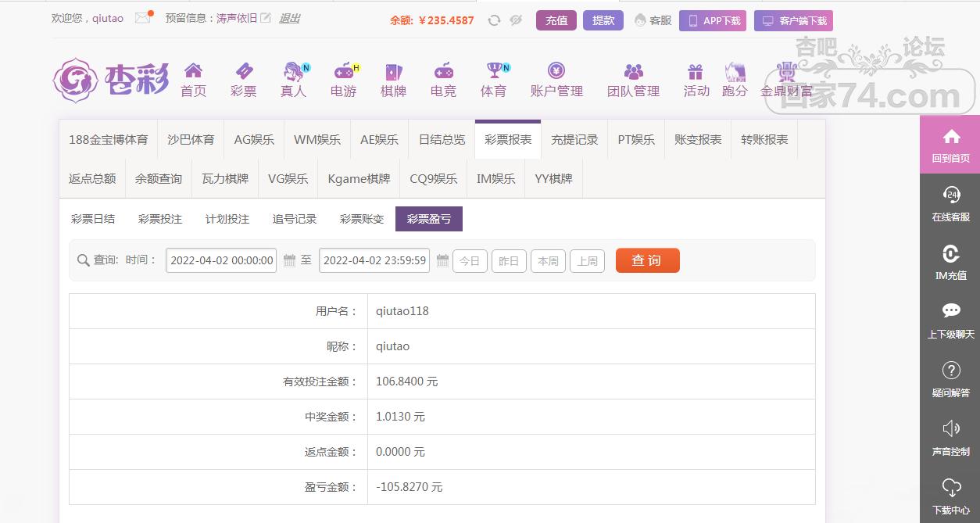Click the start date input field
The width and height of the screenshot is (980, 523).
point(222,260)
